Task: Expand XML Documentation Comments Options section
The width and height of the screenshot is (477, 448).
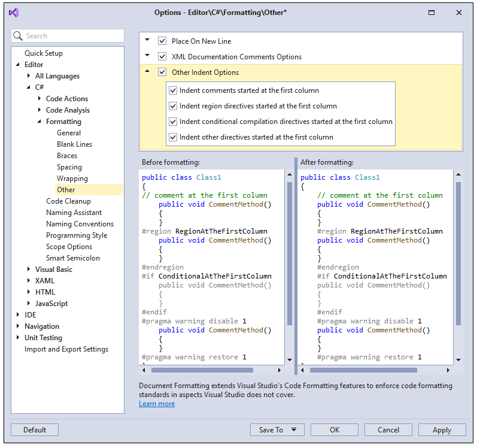Action: pos(147,56)
